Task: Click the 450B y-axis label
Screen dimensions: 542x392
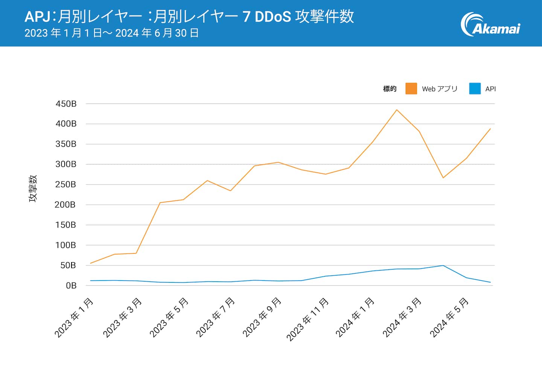Action: [66, 104]
